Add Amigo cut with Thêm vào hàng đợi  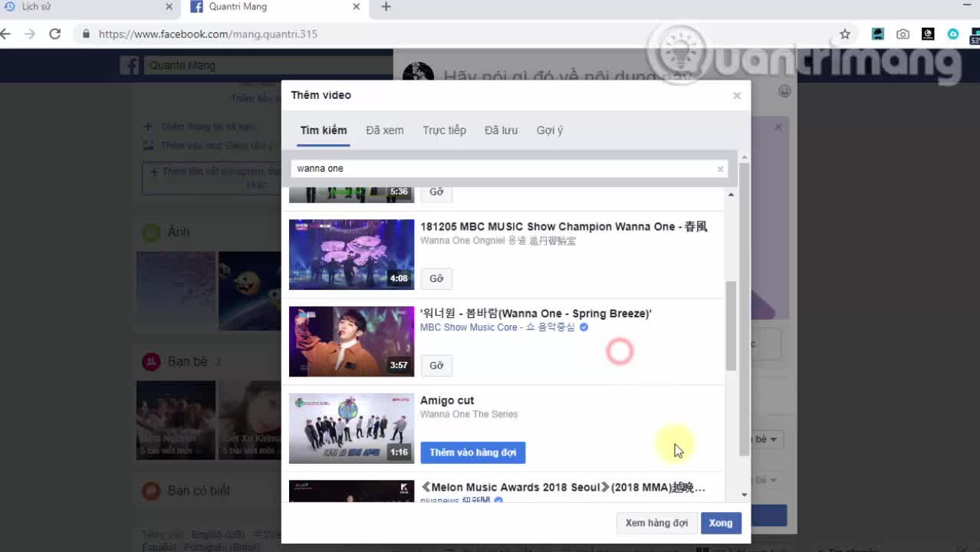click(473, 452)
